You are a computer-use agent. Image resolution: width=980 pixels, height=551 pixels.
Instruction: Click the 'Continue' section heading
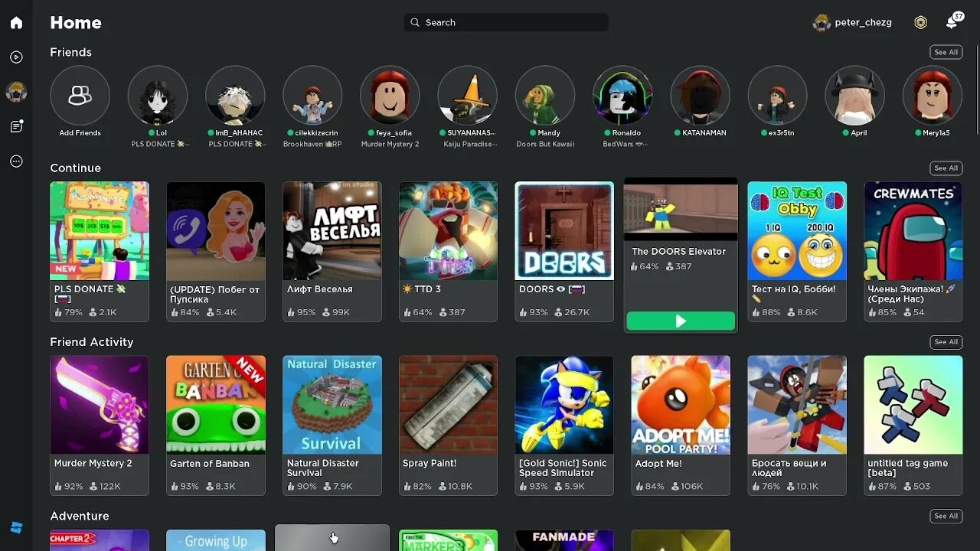click(75, 168)
